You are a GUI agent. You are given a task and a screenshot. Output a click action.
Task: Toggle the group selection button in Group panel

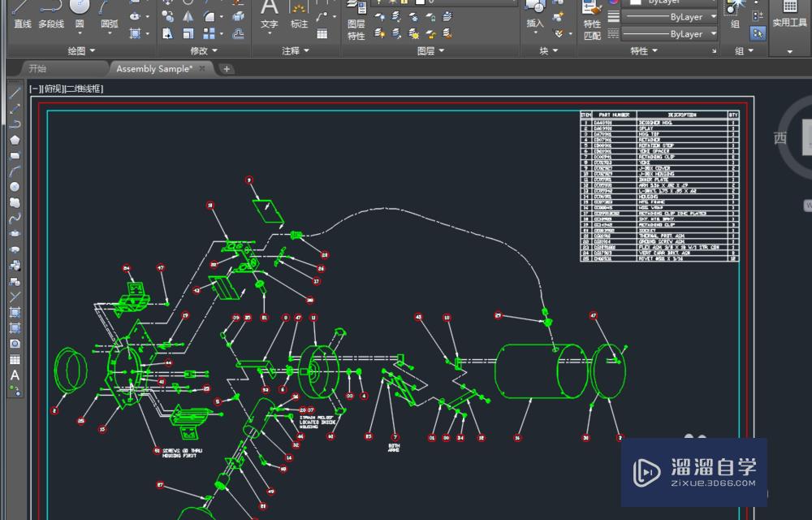(758, 33)
